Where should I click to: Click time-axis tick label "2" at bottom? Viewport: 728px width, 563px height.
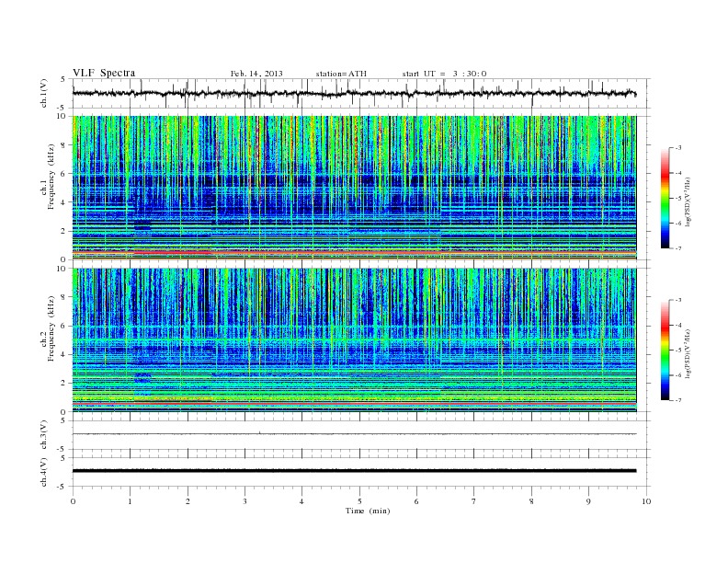coord(188,501)
